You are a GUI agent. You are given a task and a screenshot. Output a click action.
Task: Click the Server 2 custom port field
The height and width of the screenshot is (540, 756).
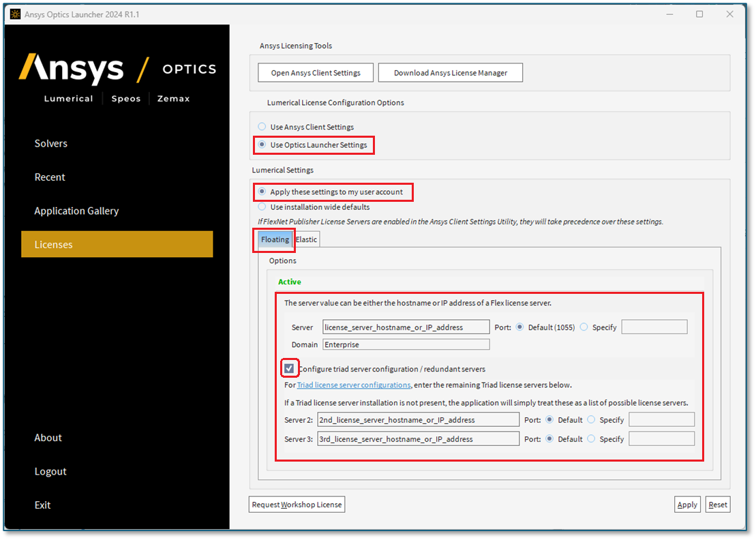pyautogui.click(x=661, y=419)
